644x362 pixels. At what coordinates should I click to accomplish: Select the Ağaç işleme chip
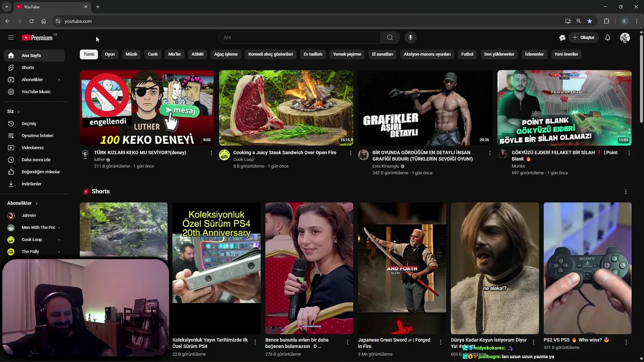(x=226, y=54)
